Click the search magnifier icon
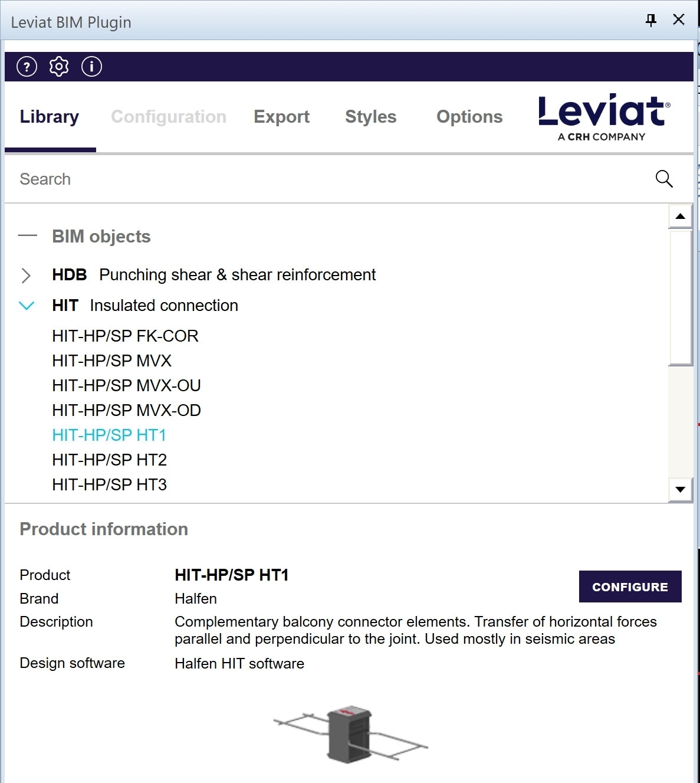The height and width of the screenshot is (783, 700). [664, 179]
